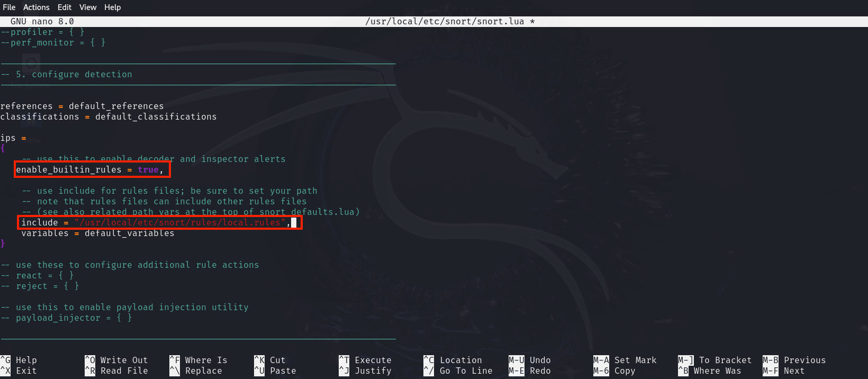
Task: Click the file path title snort.lua
Action: 450,21
